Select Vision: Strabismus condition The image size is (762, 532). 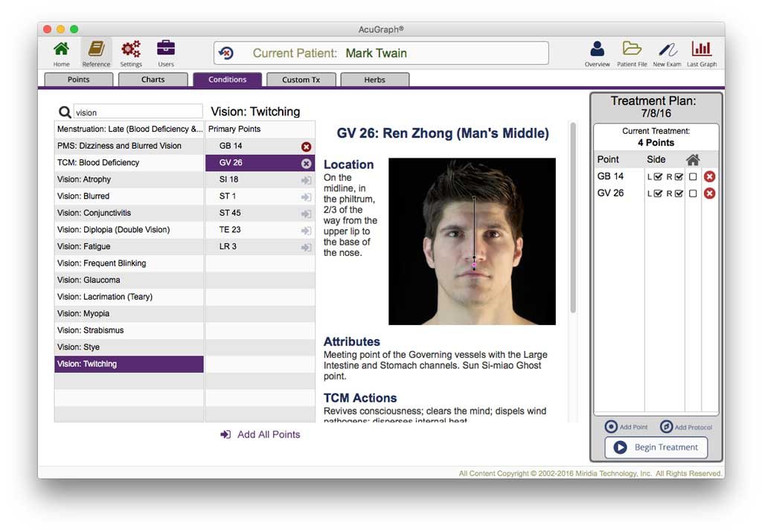[x=129, y=330]
